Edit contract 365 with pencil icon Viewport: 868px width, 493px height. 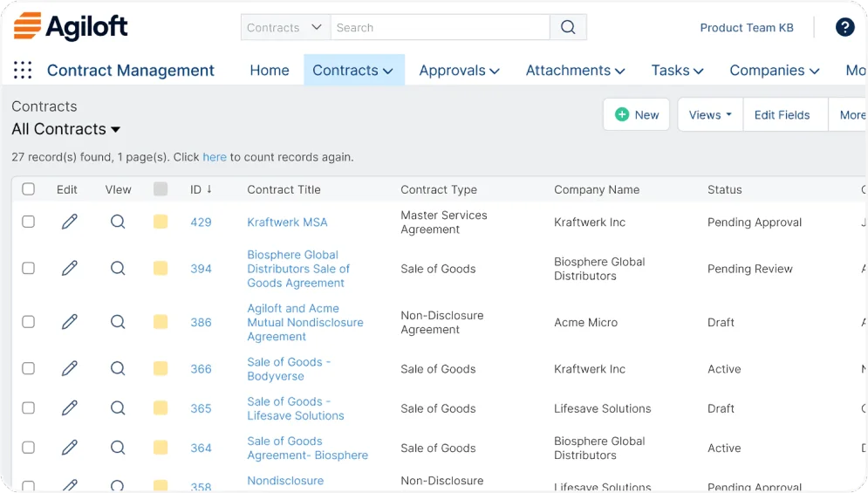pos(69,408)
